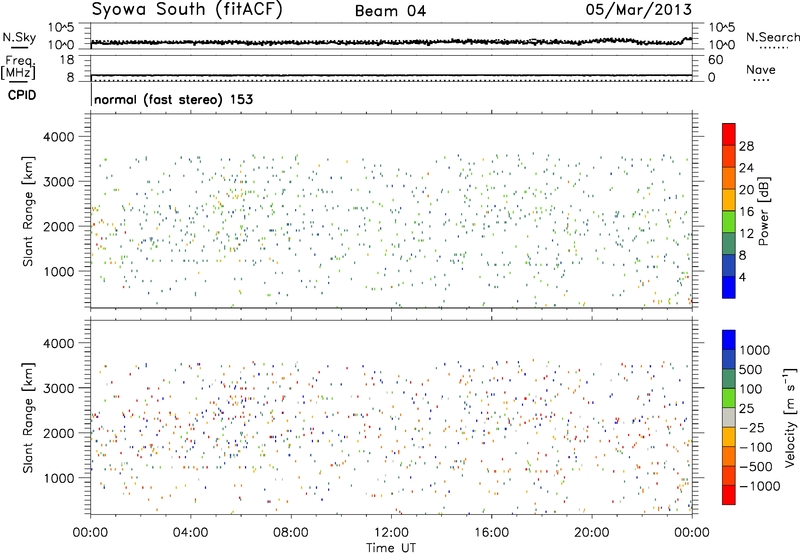Select the '4000' tick in the power panel
This screenshot has width=800, height=554.
tap(59, 137)
